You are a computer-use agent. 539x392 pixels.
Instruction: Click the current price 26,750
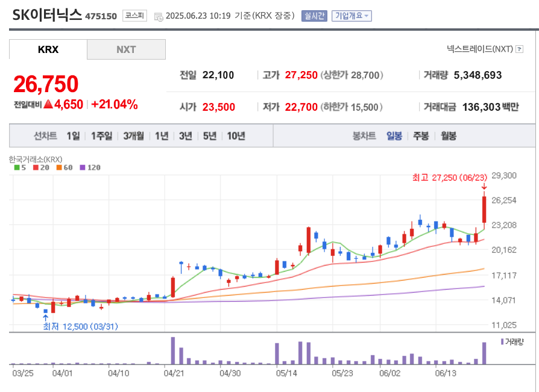46,84
